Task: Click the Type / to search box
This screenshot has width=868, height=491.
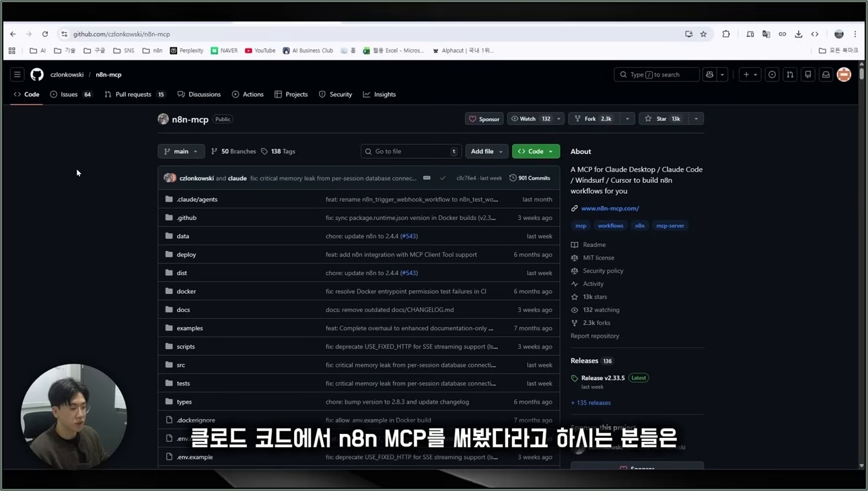Action: click(657, 75)
